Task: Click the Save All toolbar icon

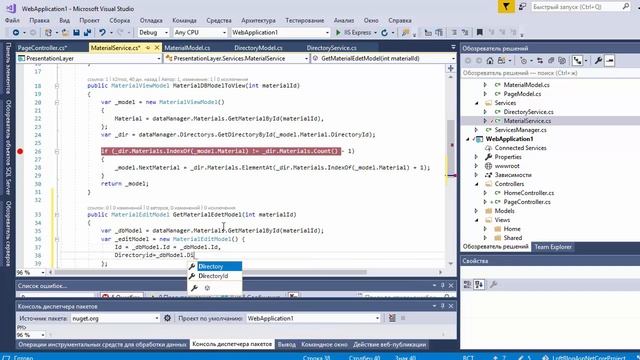Action: point(87,32)
